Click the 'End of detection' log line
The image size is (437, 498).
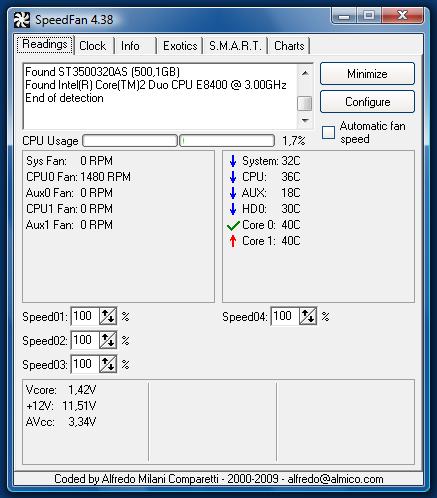click(x=64, y=98)
